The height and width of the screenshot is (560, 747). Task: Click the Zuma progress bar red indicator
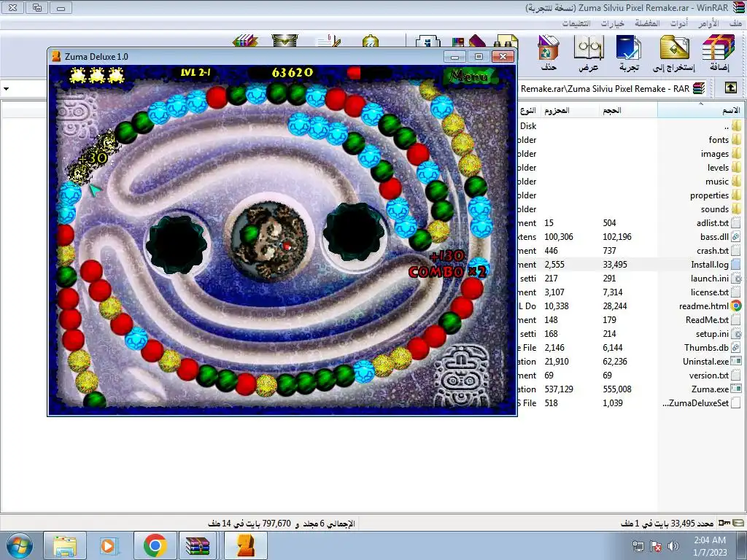354,73
